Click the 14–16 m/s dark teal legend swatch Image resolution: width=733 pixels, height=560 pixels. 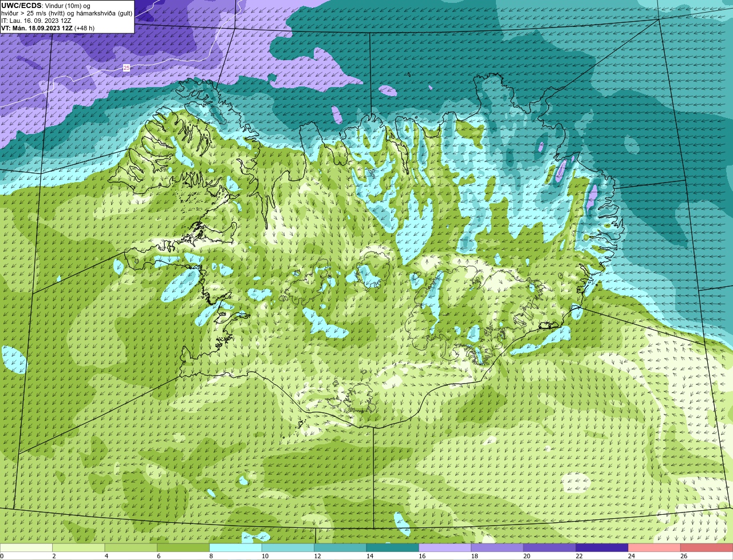pyautogui.click(x=393, y=548)
